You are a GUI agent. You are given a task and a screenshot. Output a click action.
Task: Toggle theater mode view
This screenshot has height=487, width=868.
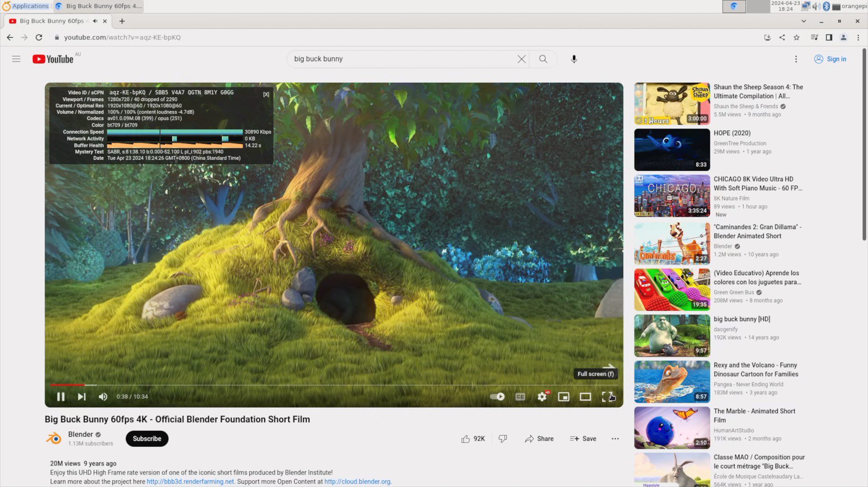(x=585, y=397)
